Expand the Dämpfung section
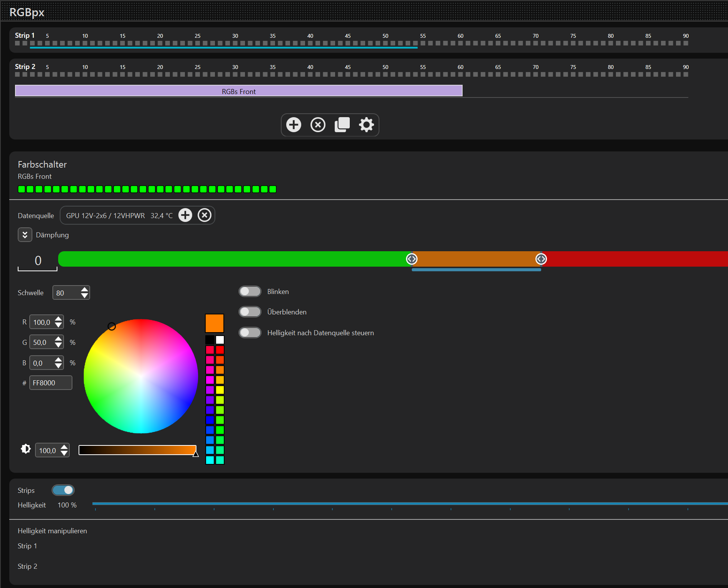728x588 pixels. [25, 235]
